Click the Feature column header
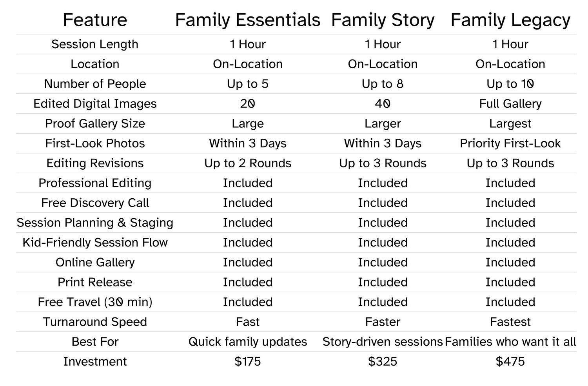The height and width of the screenshot is (386, 588). (x=95, y=20)
